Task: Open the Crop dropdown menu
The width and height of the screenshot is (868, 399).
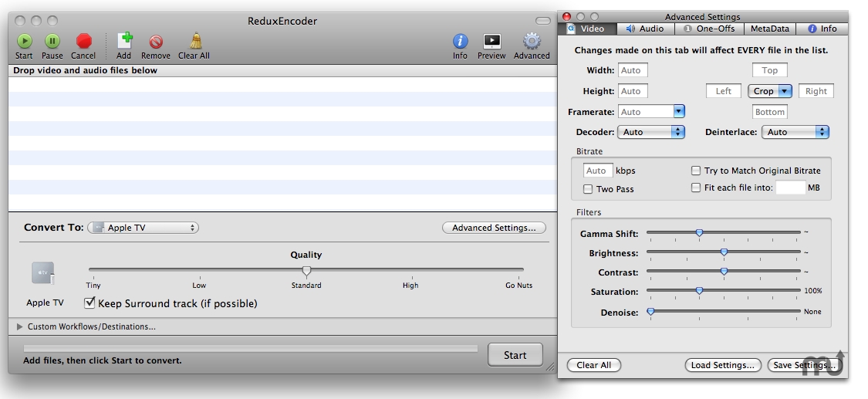Action: coord(770,91)
